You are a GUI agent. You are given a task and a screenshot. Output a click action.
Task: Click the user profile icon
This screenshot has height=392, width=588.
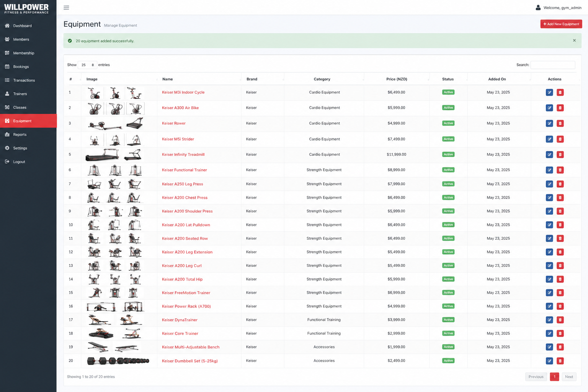point(538,8)
